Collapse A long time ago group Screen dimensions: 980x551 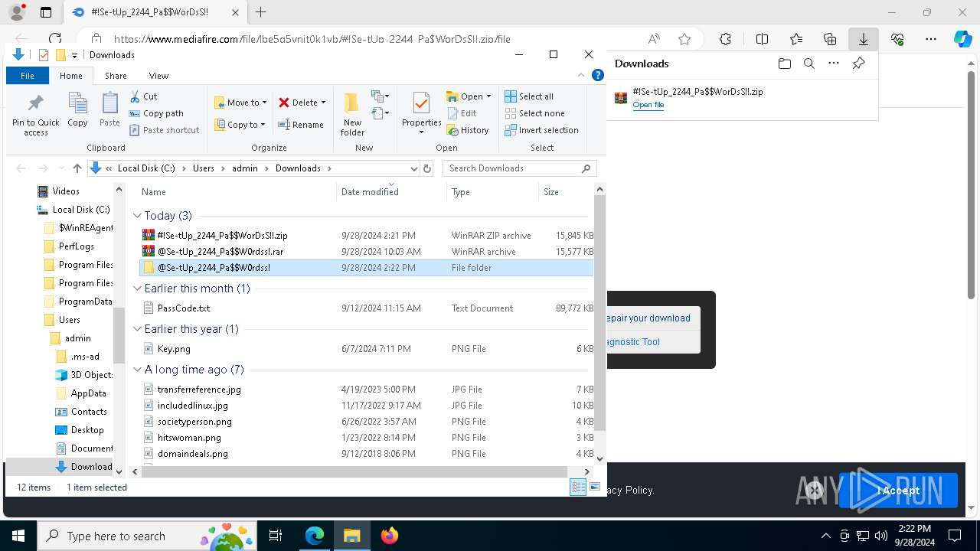[x=137, y=370]
